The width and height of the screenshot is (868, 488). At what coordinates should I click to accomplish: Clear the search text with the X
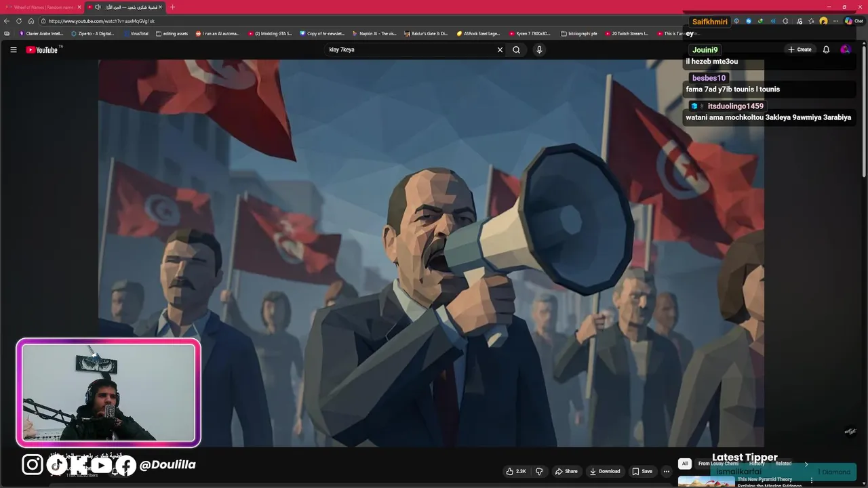pyautogui.click(x=500, y=49)
